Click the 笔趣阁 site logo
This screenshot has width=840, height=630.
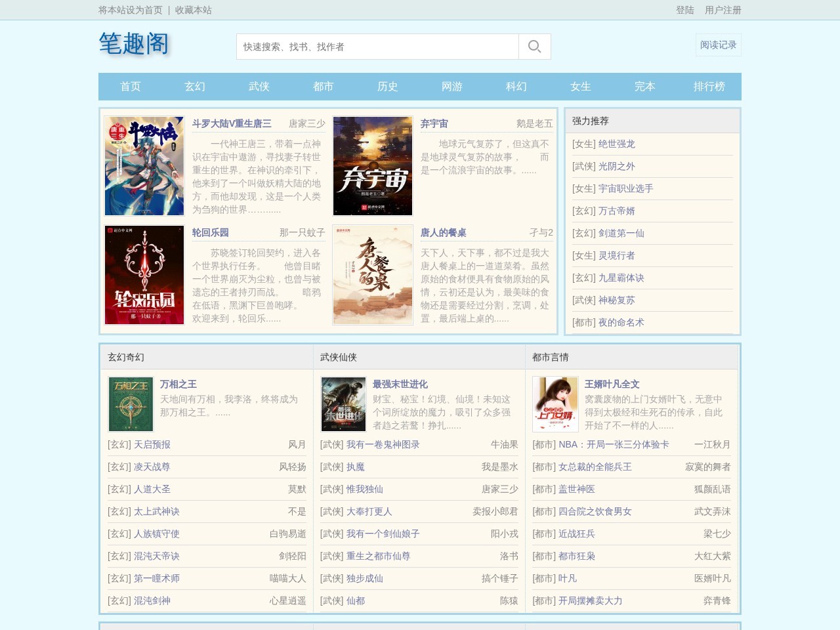(134, 44)
